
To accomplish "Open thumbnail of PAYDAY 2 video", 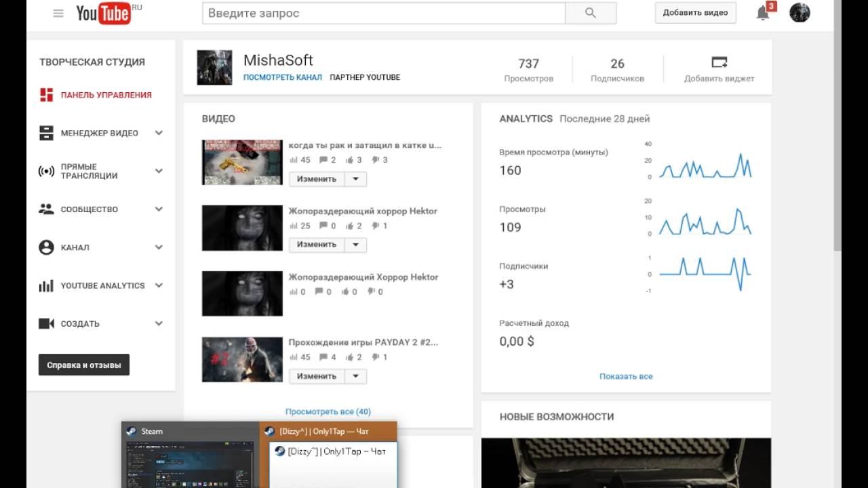I will (x=242, y=359).
